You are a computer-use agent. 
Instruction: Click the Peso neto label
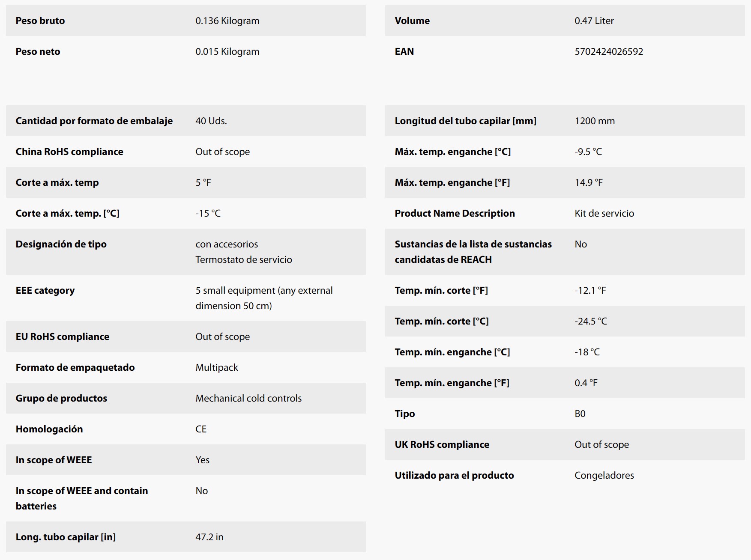(x=38, y=51)
